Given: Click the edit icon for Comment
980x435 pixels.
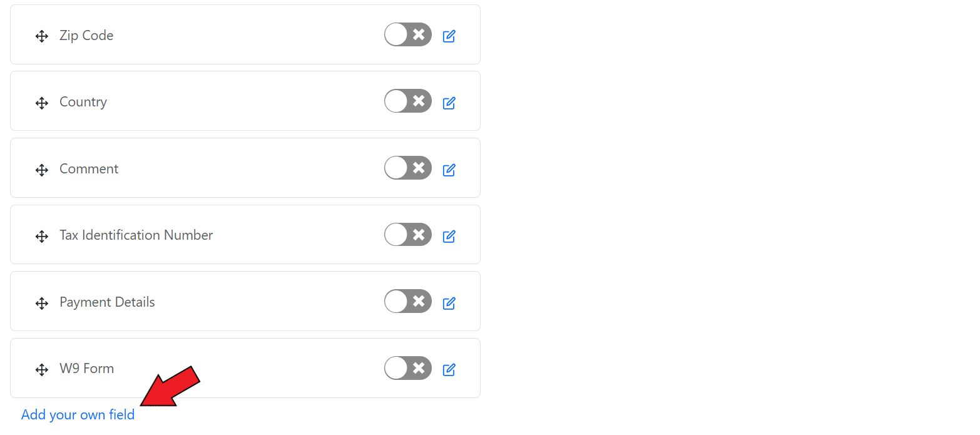Looking at the screenshot, I should pyautogui.click(x=449, y=170).
